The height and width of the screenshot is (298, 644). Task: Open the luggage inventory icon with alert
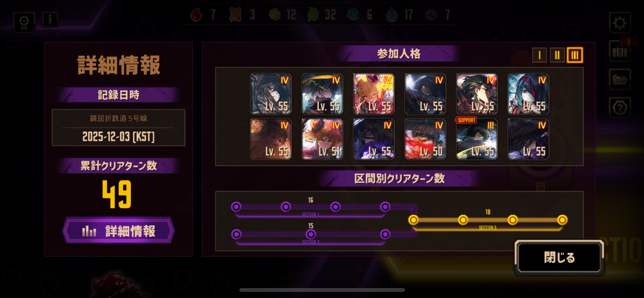(x=620, y=51)
